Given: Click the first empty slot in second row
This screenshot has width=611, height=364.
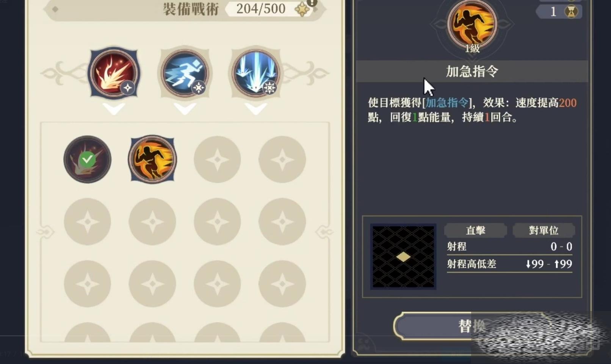Looking at the screenshot, I should [87, 222].
